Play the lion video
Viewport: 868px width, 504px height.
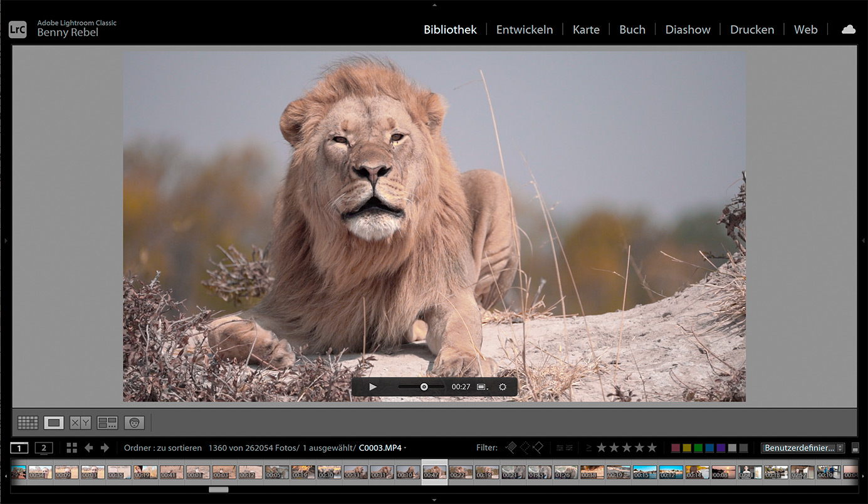coord(373,387)
